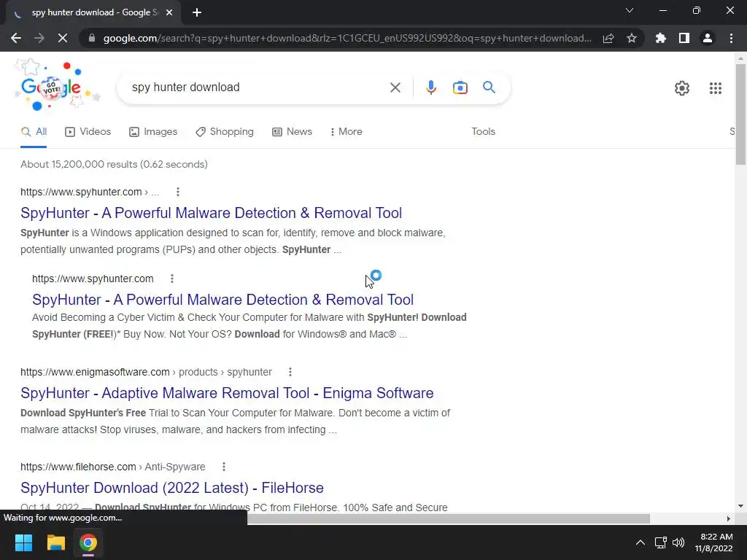
Task: View site information lock icon
Action: click(x=92, y=38)
